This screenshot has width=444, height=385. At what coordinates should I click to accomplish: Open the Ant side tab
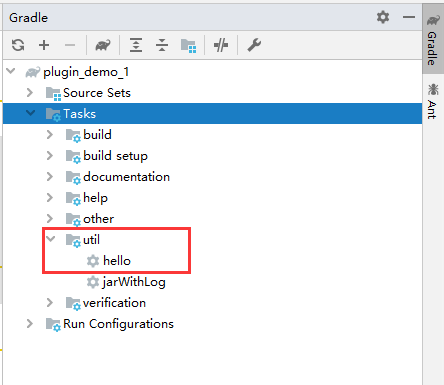coord(433,101)
